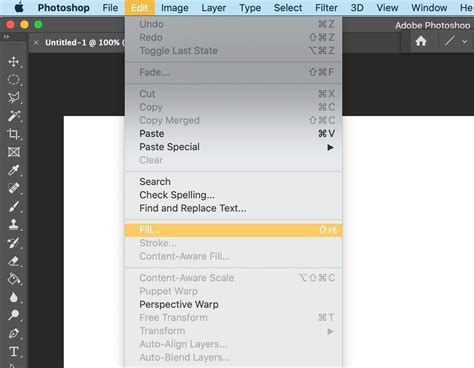Select the History Brush tool
The height and width of the screenshot is (368, 474).
[14, 243]
